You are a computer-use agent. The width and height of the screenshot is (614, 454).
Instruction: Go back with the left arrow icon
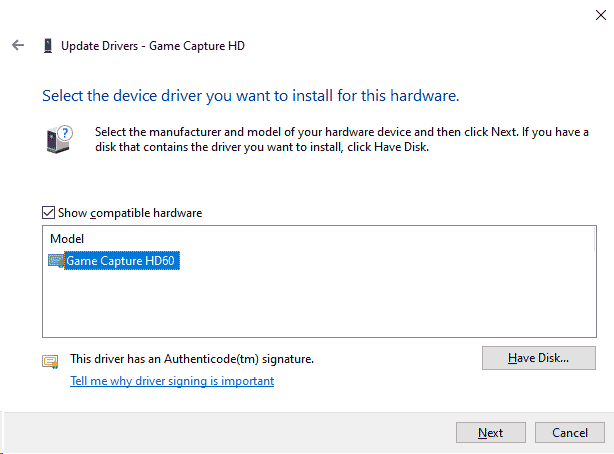pyautogui.click(x=18, y=45)
